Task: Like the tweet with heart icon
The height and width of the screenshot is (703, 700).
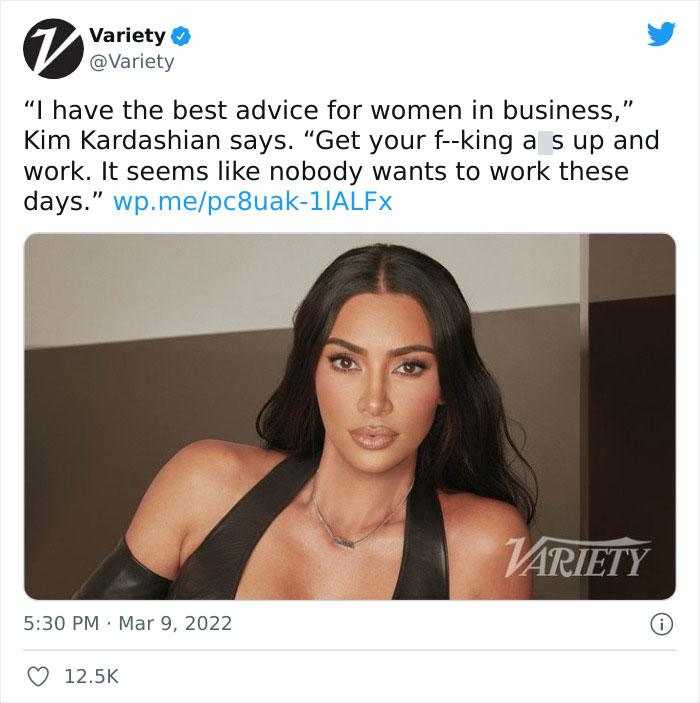Action: point(38,676)
